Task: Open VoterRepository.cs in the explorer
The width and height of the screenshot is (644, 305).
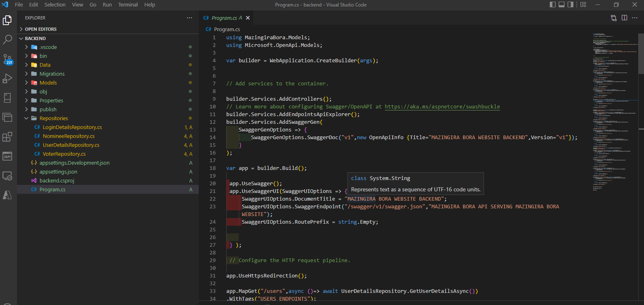Action: coord(64,154)
